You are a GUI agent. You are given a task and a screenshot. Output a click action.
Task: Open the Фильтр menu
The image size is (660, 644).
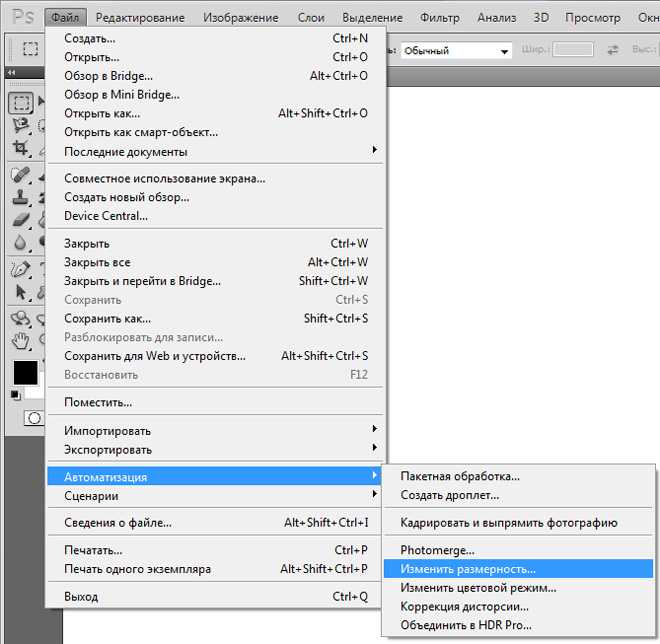click(x=440, y=18)
